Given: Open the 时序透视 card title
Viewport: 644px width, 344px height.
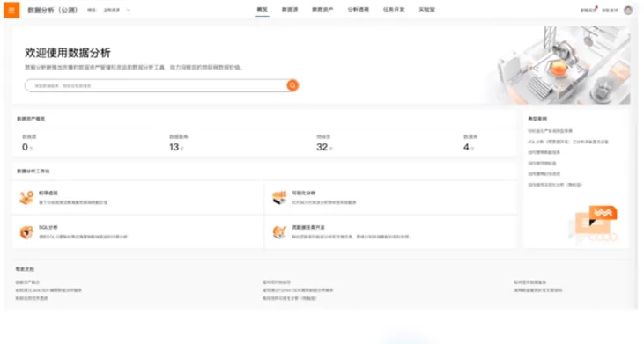Looking at the screenshot, I should coord(48,193).
